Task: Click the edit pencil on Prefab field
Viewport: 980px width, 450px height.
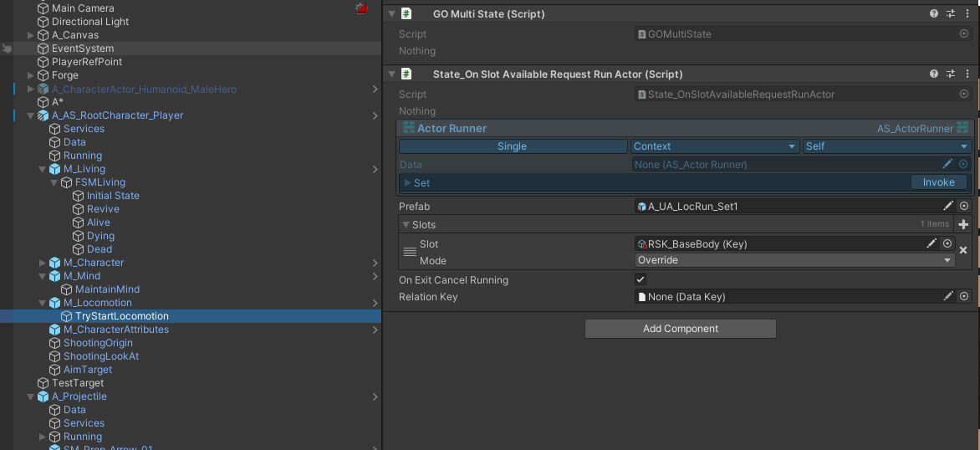Action: [x=948, y=206]
